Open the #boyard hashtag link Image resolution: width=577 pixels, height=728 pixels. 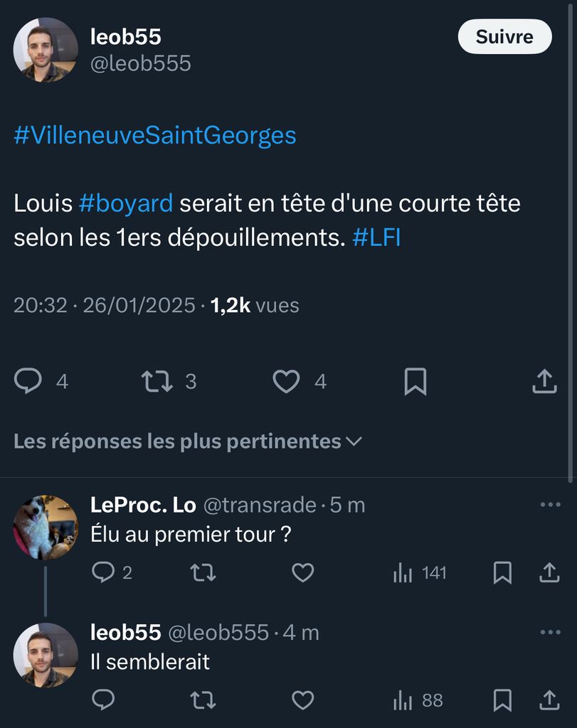pos(126,204)
